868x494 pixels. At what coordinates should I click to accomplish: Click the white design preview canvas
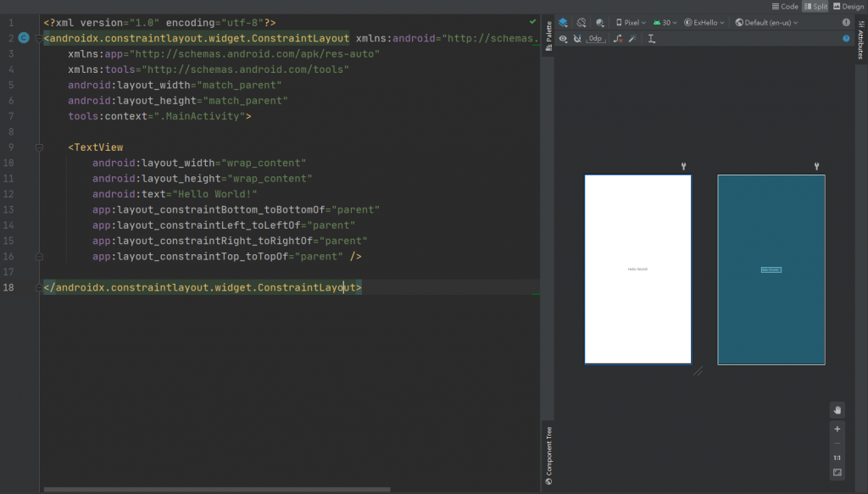[637, 269]
